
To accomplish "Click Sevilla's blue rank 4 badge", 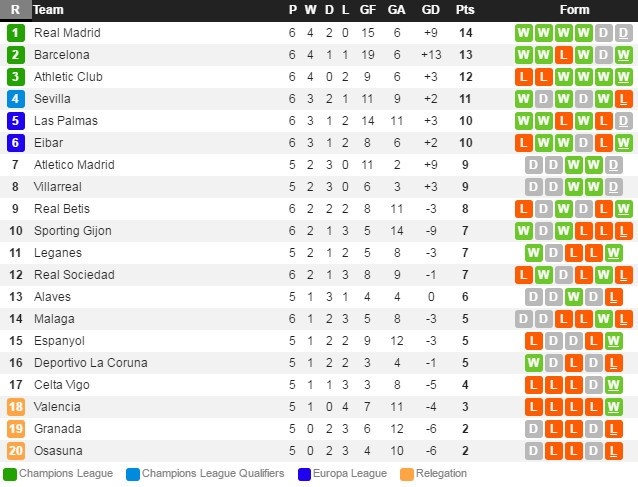I will click(x=15, y=99).
